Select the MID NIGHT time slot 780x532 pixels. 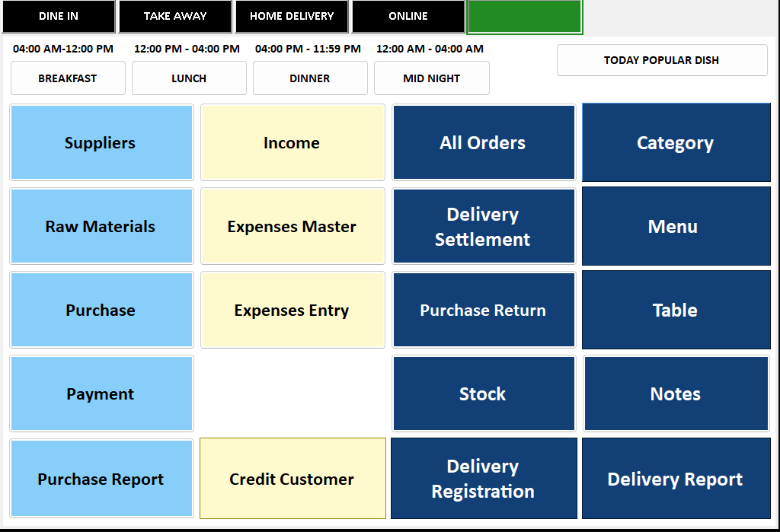(431, 78)
